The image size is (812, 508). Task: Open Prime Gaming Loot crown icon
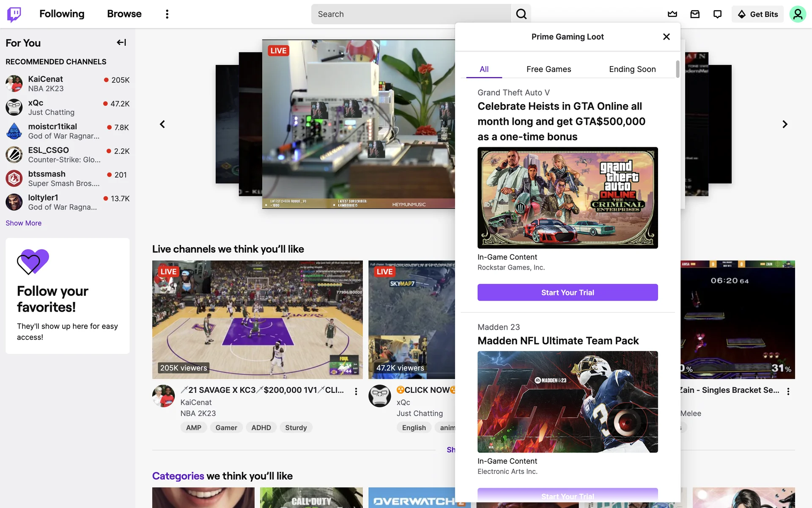pos(672,14)
